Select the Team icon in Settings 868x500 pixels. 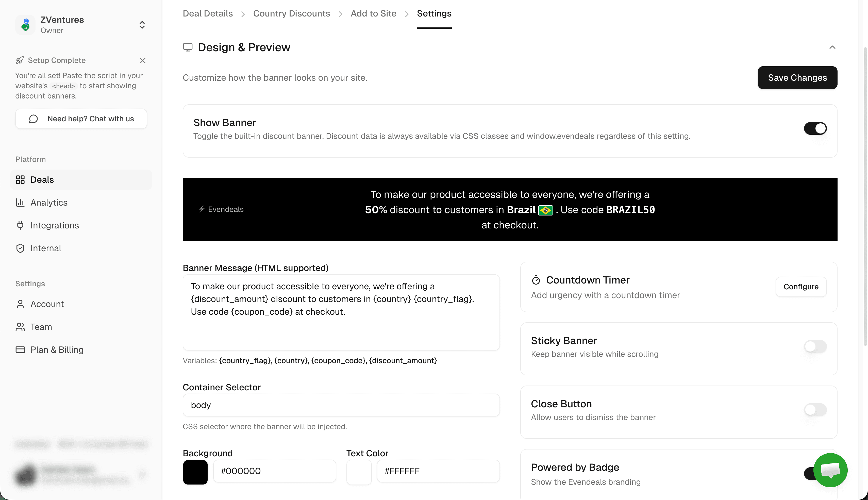20,327
